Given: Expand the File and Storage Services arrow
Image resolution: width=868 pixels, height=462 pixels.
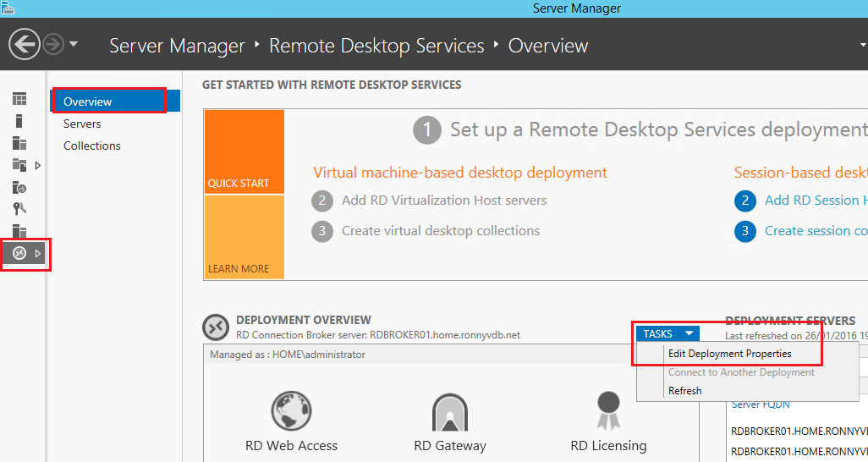Looking at the screenshot, I should 38,166.
